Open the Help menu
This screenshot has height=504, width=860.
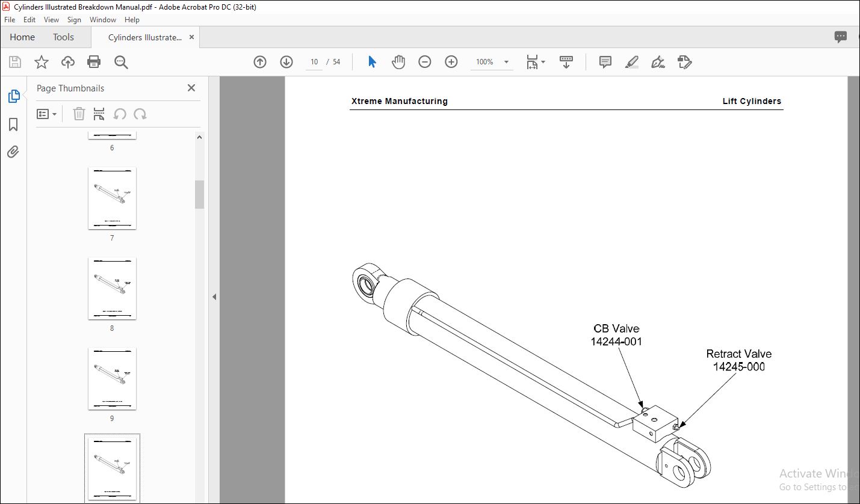click(x=132, y=20)
